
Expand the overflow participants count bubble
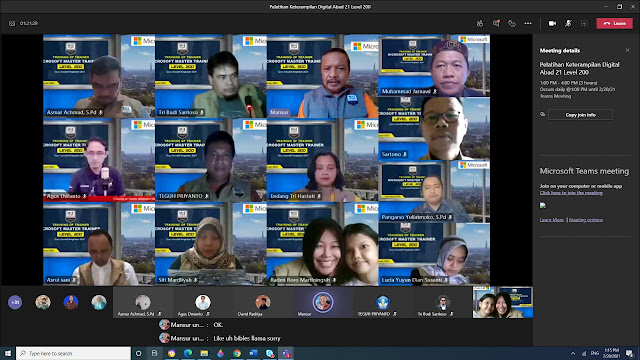pyautogui.click(x=15, y=302)
